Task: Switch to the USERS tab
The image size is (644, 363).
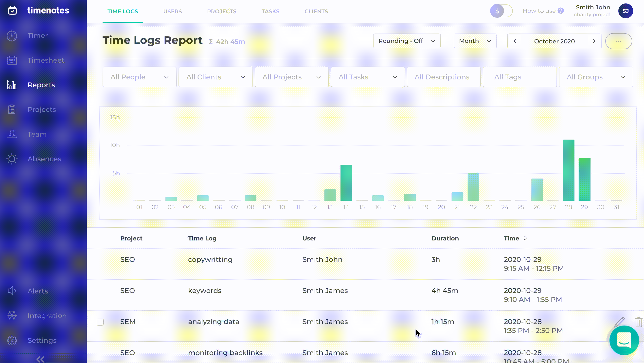Action: click(x=173, y=12)
